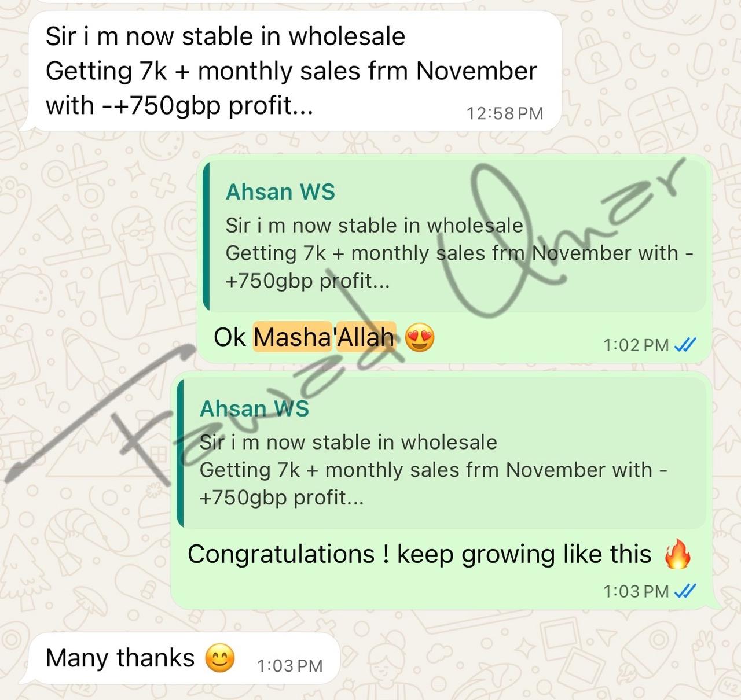This screenshot has height=700, width=741.
Task: Tap the 12:58 PM timestamp
Action: coord(505,113)
